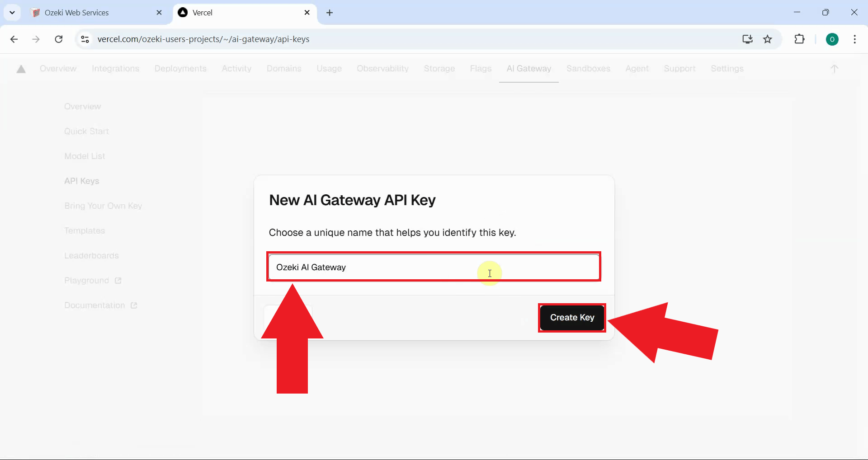This screenshot has width=868, height=460.
Task: Open Documentation via its external link icon
Action: tap(133, 305)
